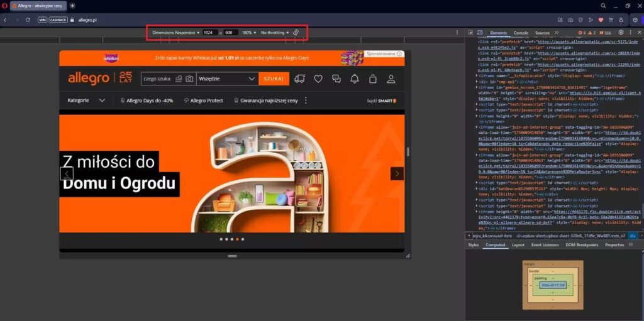Click the rotate viewport icon
The image size is (644, 321).
click(x=296, y=33)
